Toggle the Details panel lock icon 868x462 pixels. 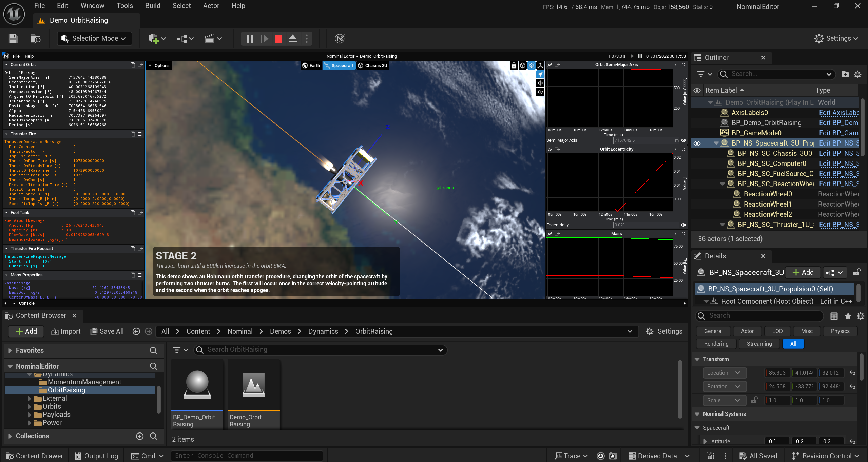coord(856,272)
